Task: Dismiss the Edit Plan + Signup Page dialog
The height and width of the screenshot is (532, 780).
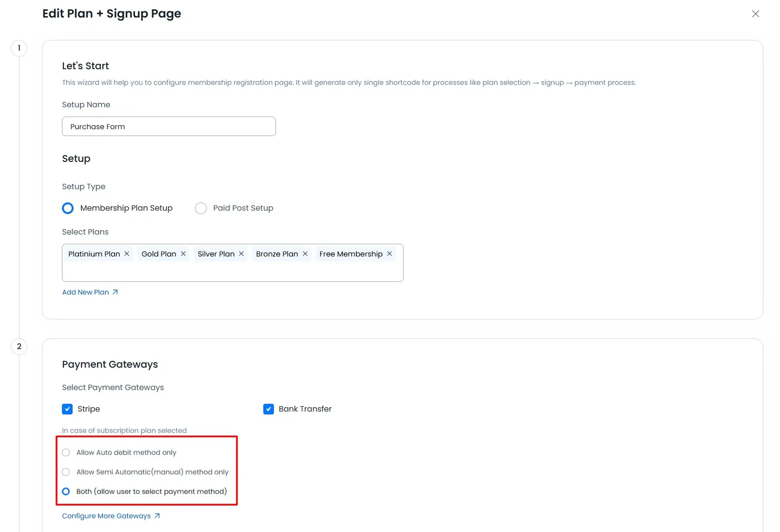Action: coord(755,14)
